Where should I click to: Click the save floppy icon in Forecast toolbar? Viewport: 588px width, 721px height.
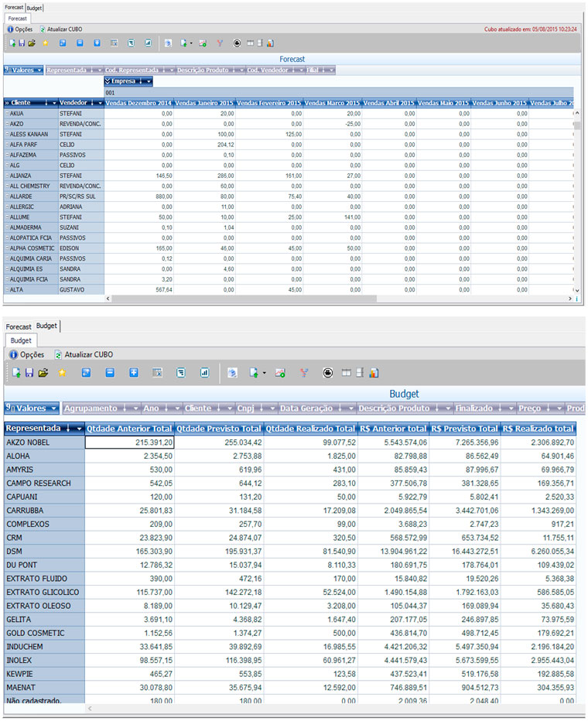(x=22, y=43)
